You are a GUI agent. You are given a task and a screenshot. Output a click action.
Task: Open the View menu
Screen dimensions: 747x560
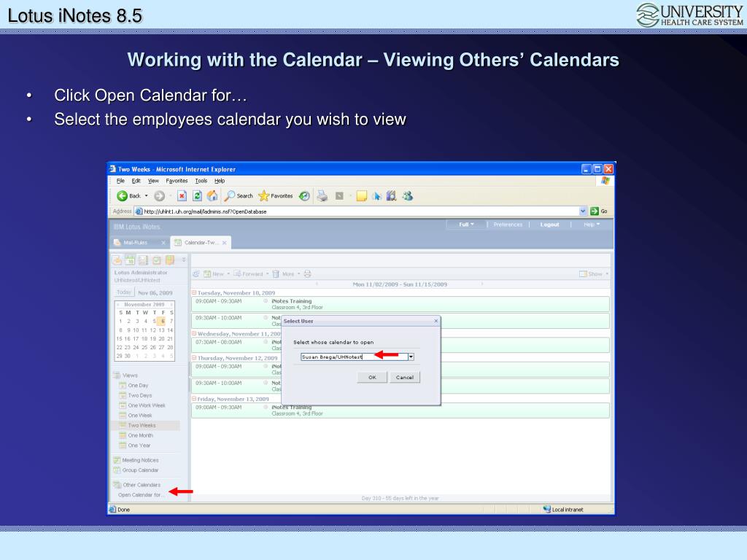point(153,181)
